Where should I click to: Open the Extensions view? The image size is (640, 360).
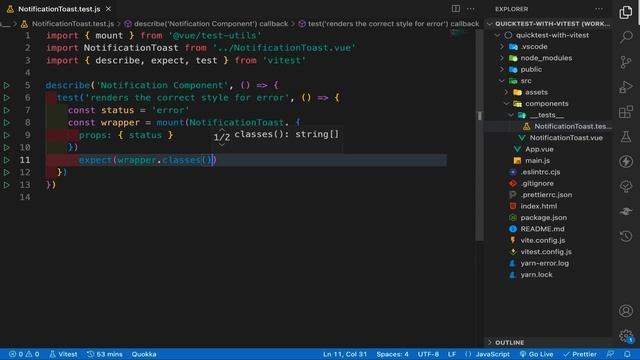tap(626, 112)
